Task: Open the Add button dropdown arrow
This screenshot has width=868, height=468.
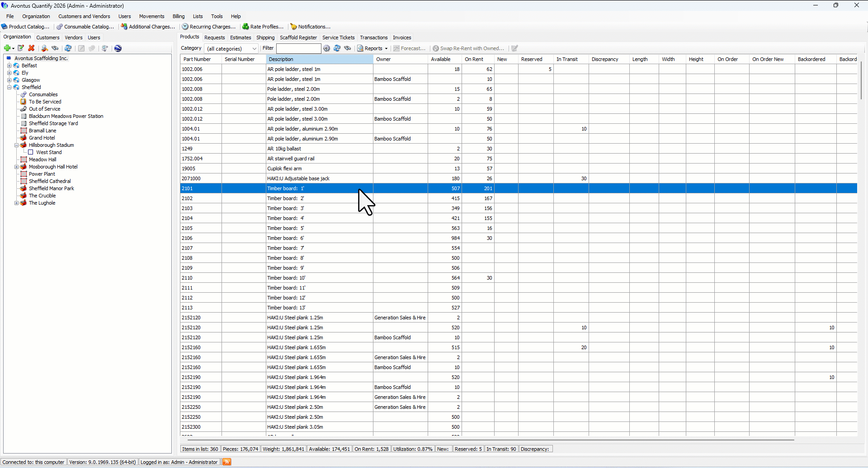Action: [x=13, y=48]
